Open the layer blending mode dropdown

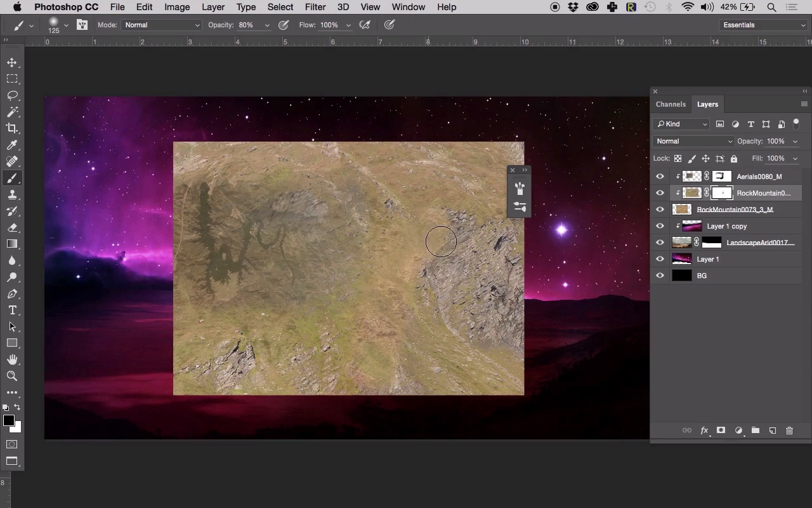click(x=693, y=141)
